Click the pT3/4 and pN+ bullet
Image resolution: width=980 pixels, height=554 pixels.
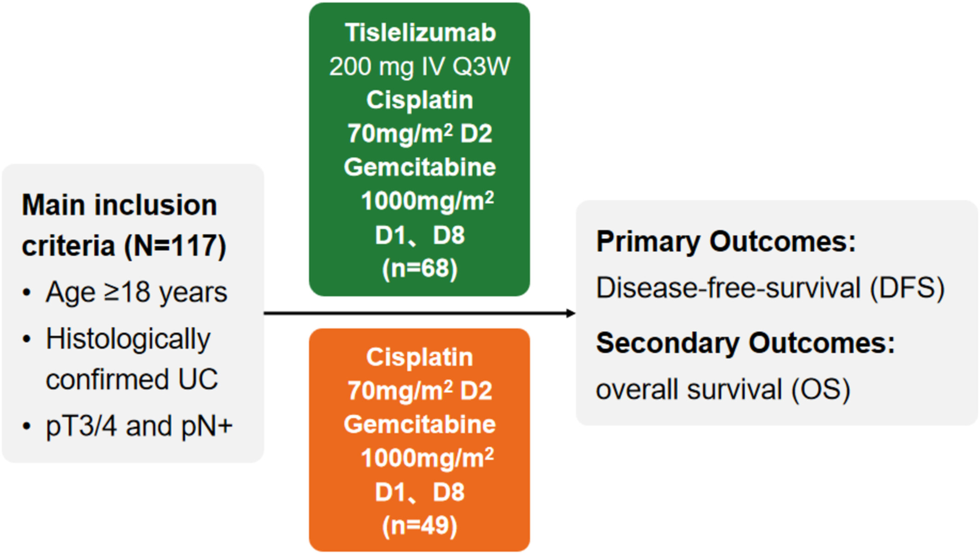pyautogui.click(x=139, y=426)
